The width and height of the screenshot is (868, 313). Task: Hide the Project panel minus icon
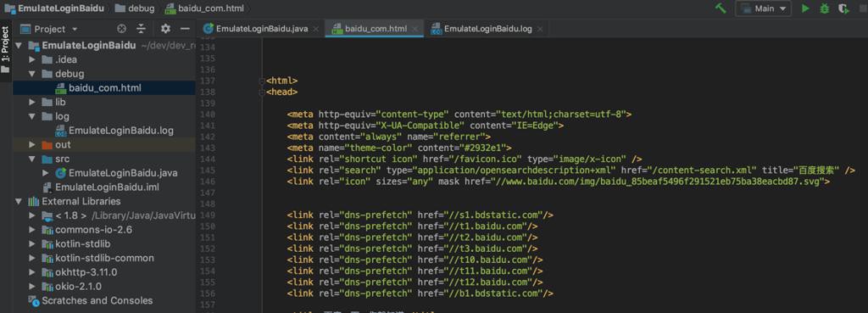click(185, 29)
